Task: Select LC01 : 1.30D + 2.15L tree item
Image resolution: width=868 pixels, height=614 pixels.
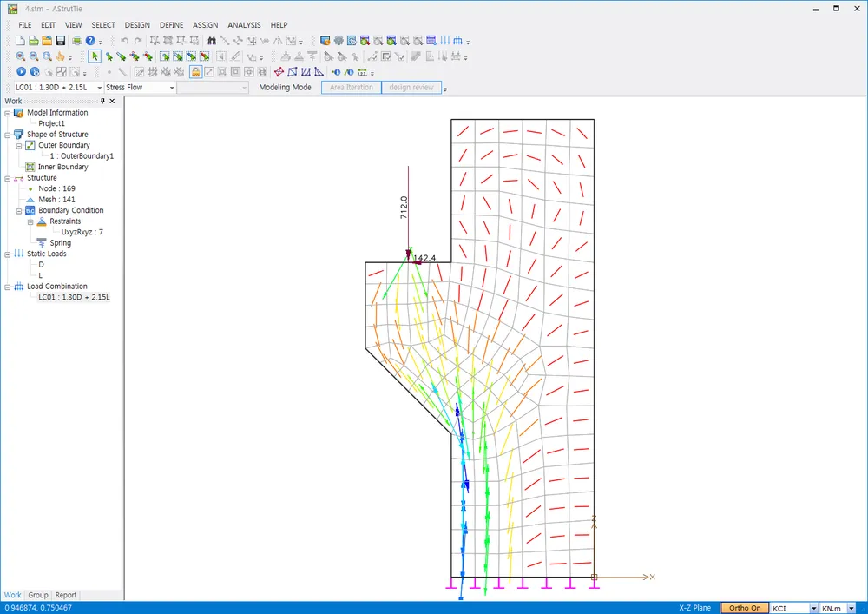Action: 74,297
